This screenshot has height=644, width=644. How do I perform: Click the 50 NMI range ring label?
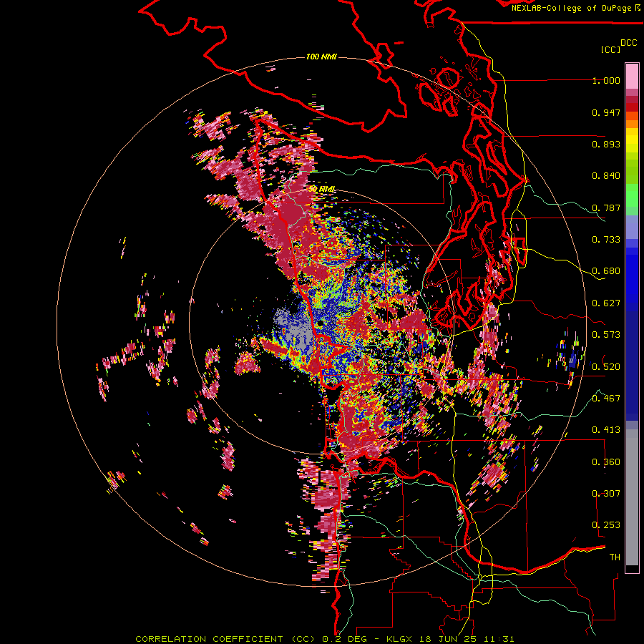322,189
